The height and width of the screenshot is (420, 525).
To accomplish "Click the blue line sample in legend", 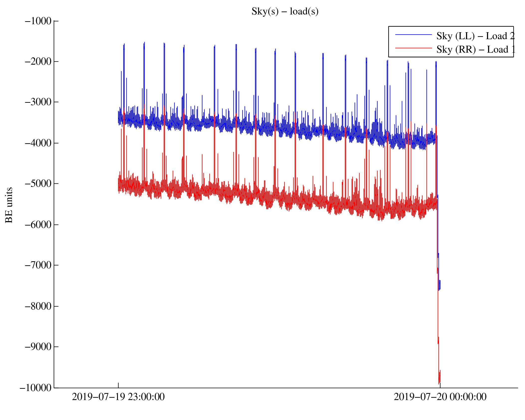I will [x=413, y=35].
